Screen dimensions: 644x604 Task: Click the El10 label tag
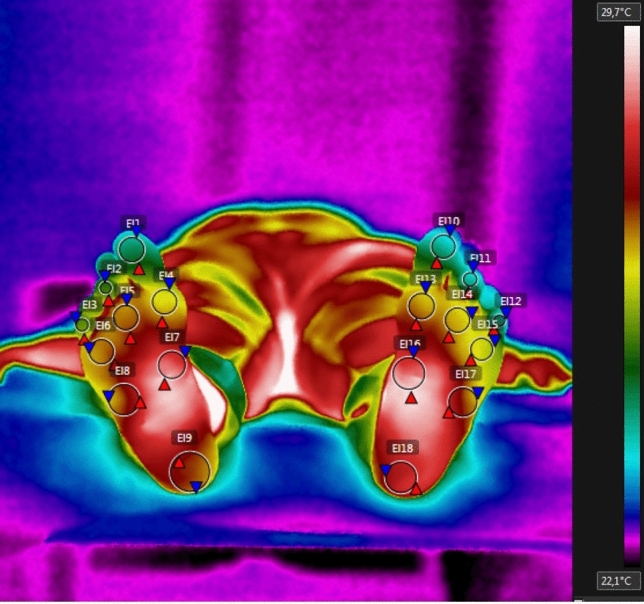(x=448, y=221)
